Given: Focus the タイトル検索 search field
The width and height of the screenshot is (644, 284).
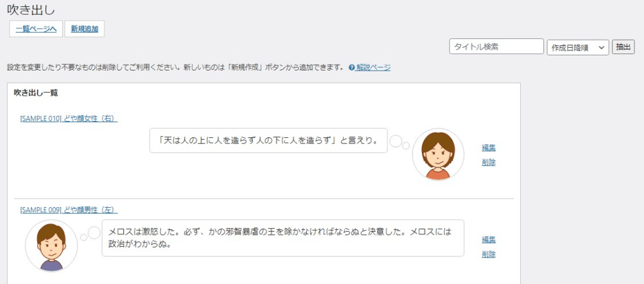Looking at the screenshot, I should [497, 47].
